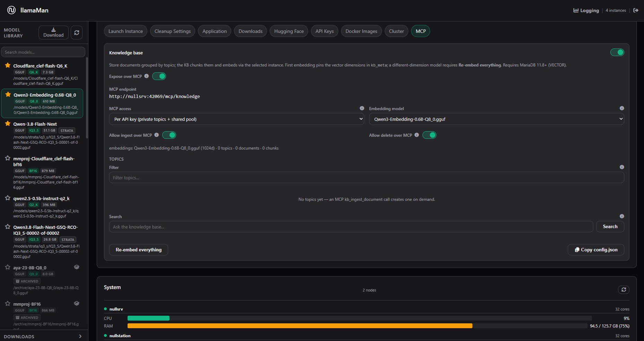The image size is (644, 341).
Task: Click the archive box icon for aya-23-8B-Q8_0
Action: [77, 267]
